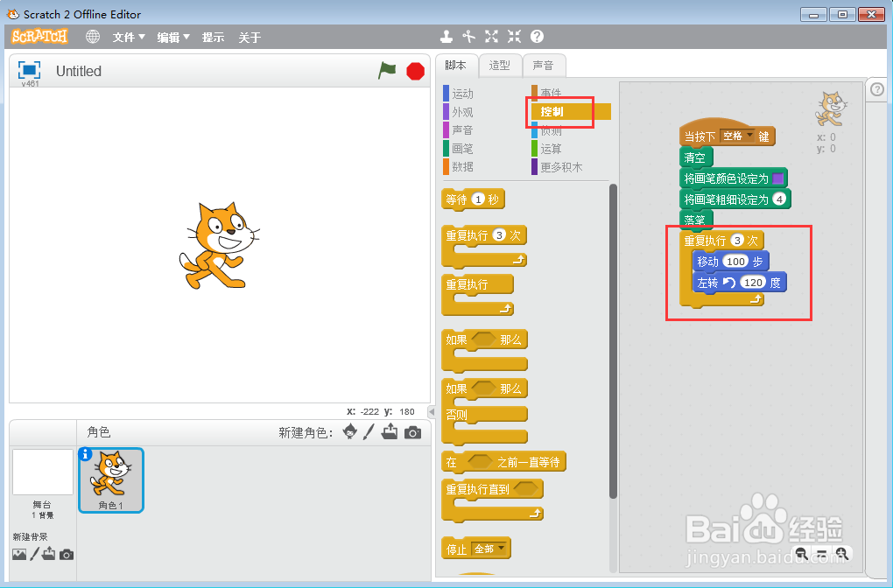Screen dimensions: 893x588
Task: Open block help with the question mark icon
Action: 535,37
